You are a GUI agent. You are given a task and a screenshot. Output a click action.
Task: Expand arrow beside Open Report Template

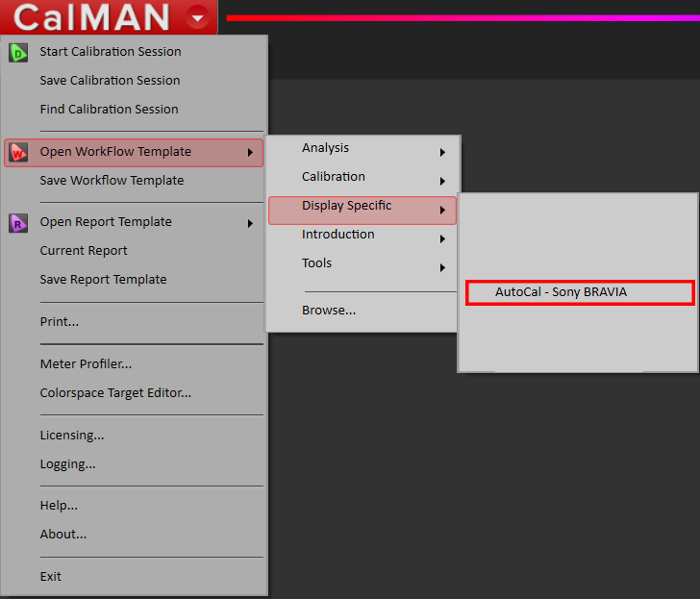[x=250, y=223]
